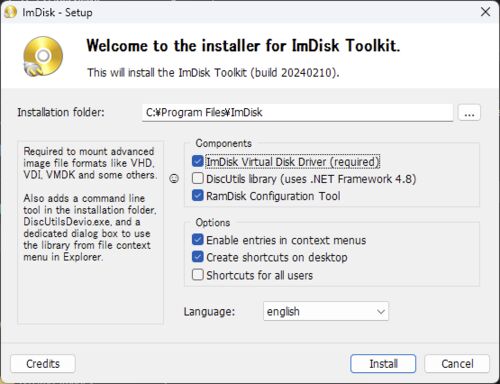Click the Install button

coord(383,364)
